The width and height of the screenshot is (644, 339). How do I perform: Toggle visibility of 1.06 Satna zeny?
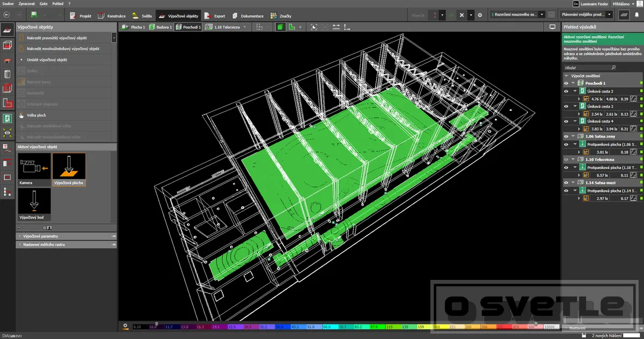point(566,137)
